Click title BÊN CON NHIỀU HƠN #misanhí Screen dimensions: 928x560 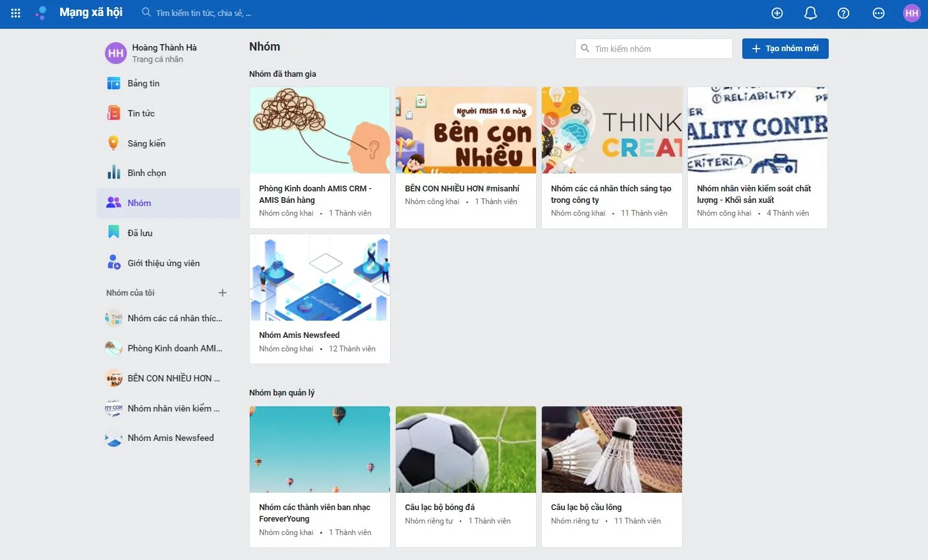click(462, 188)
